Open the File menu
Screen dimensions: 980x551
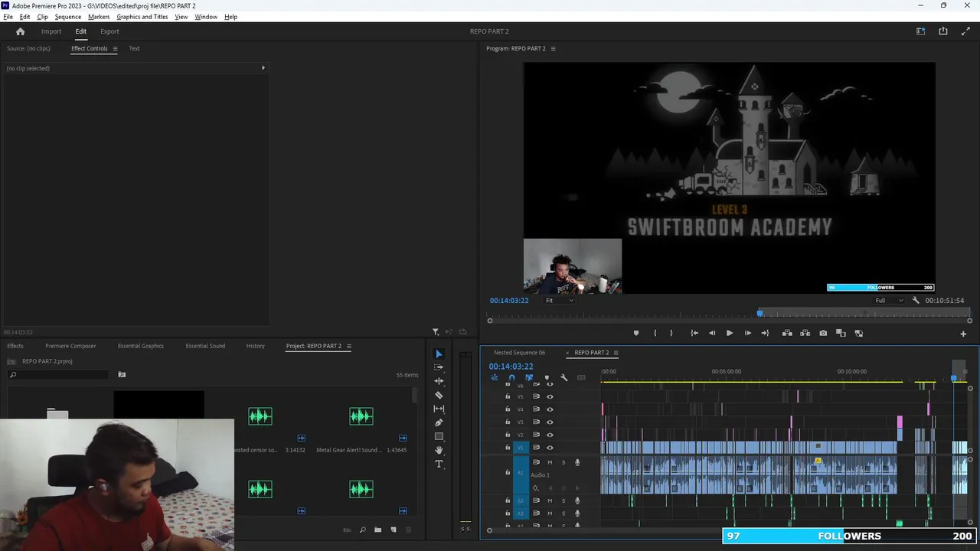pyautogui.click(x=8, y=17)
